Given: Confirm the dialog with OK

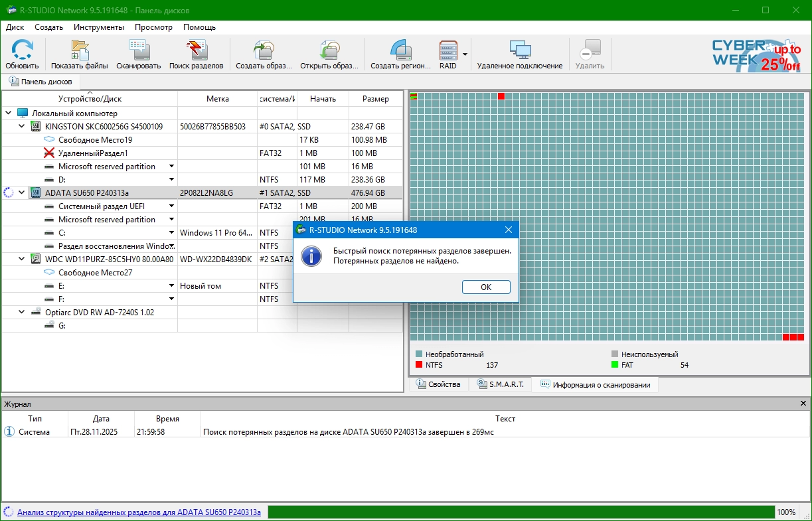Looking at the screenshot, I should (486, 287).
